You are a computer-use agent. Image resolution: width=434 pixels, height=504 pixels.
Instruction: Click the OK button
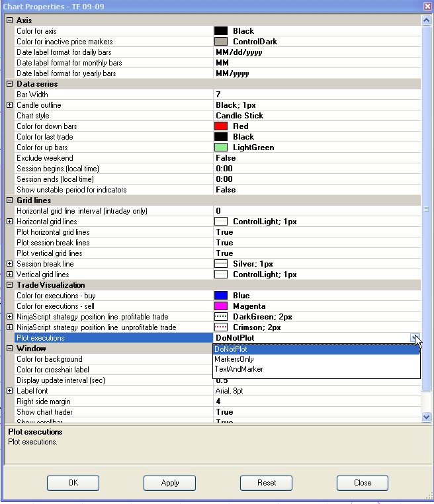click(x=73, y=483)
